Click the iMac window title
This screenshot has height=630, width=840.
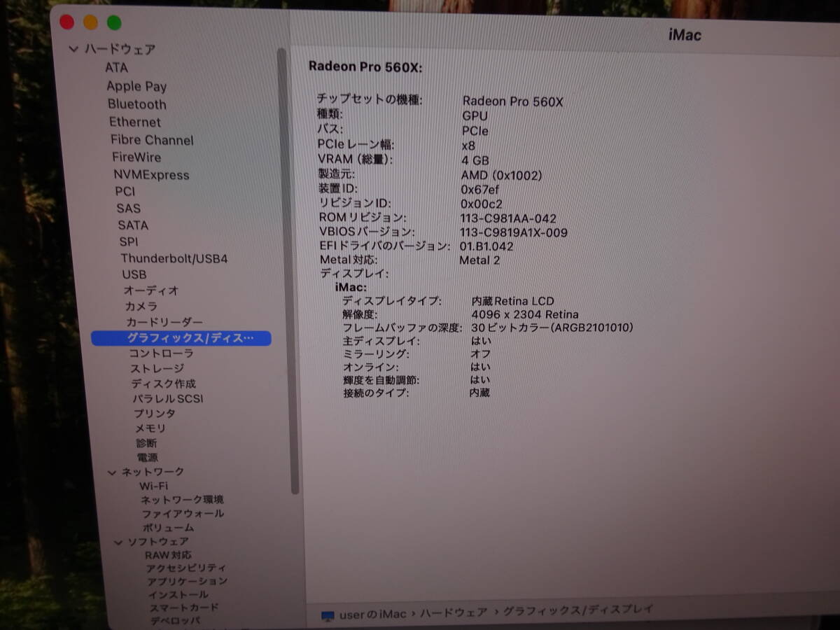[x=685, y=34]
